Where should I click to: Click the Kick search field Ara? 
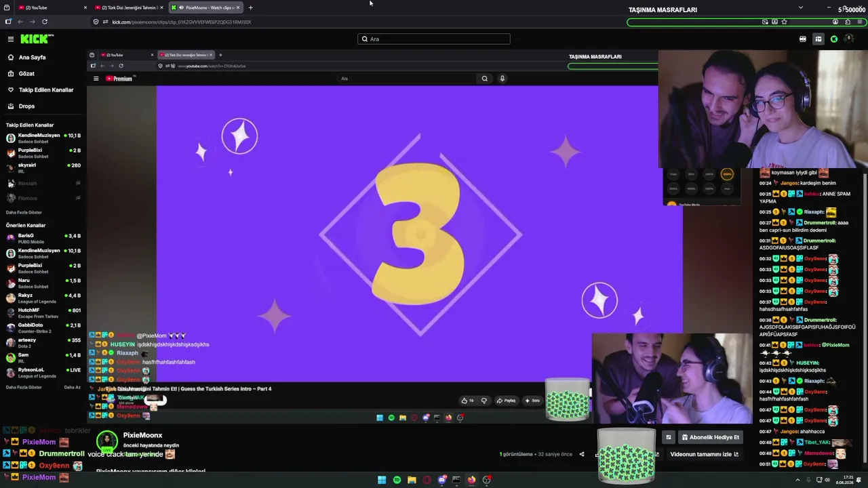(x=434, y=39)
